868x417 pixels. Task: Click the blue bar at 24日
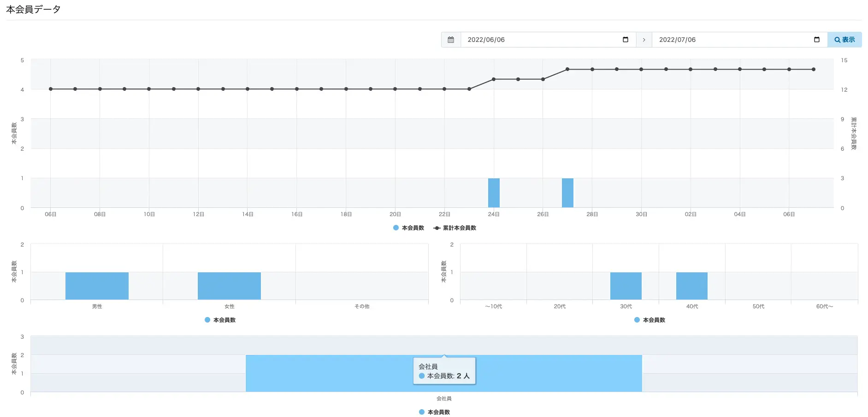494,193
